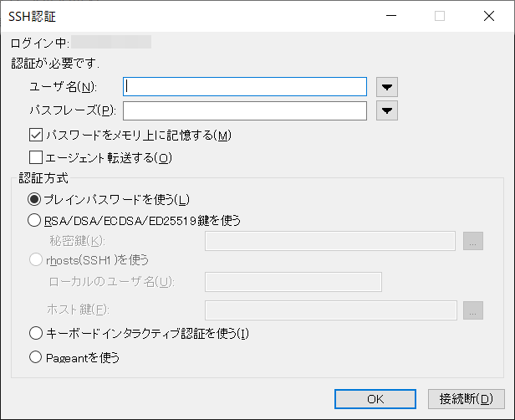Click the ホスト鍵 browse ellipsis button

pos(473,310)
